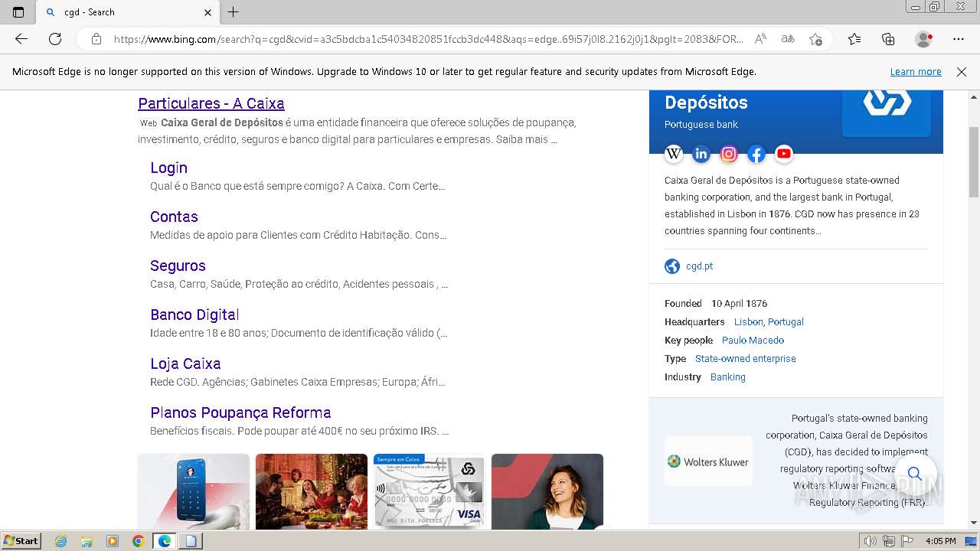Open Planos Poupança Reforma sitelink

click(x=240, y=412)
